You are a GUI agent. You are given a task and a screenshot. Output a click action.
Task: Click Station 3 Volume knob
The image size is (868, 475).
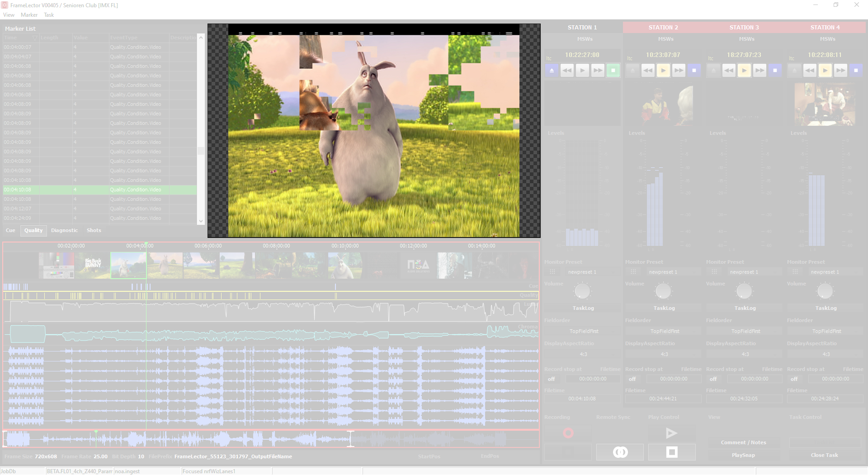pos(744,291)
